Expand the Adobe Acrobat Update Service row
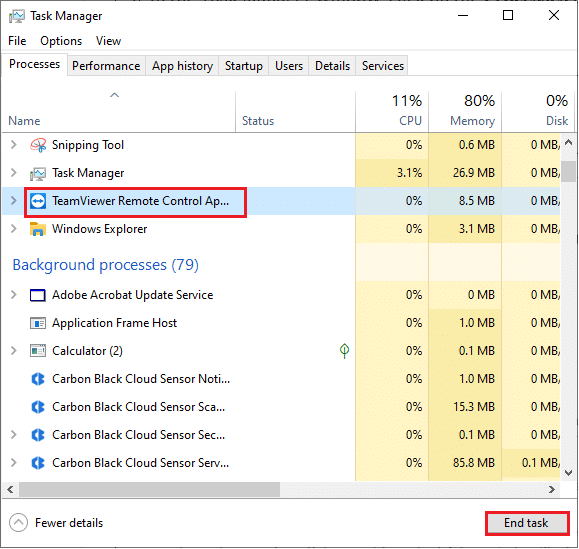The width and height of the screenshot is (579, 549). pos(14,295)
